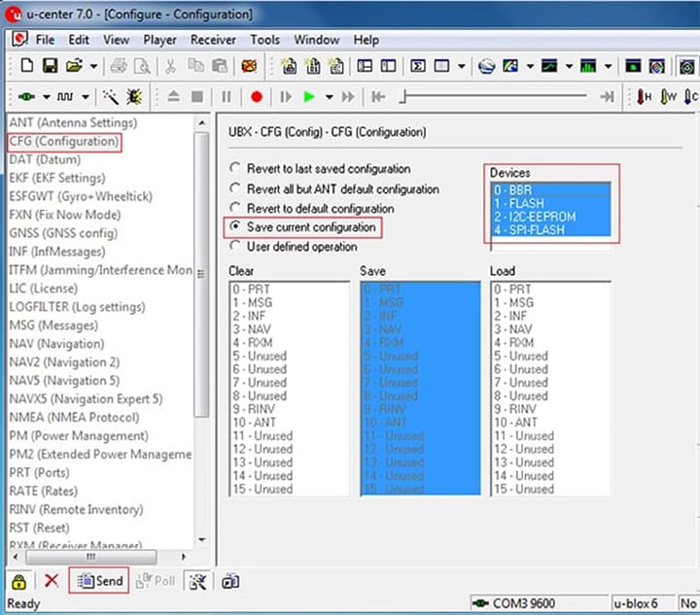Click the green connect receiver icon
700x615 pixels.
(x=26, y=96)
